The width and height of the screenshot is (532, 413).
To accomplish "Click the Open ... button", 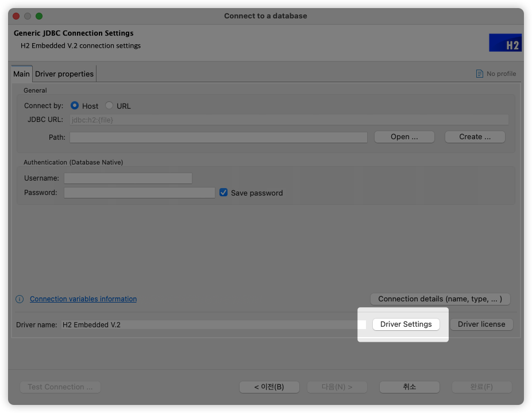I will click(404, 137).
